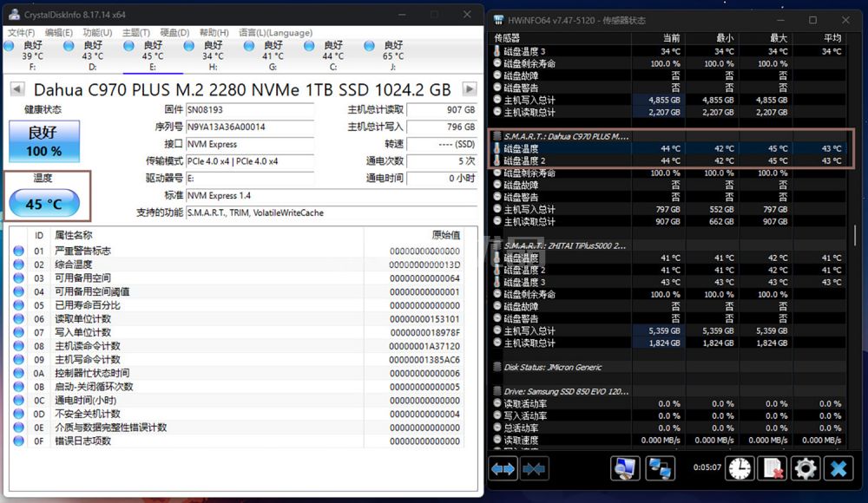868x503 pixels.
Task: Switch to drive F: tab showing 39 °C
Action: tap(33, 56)
